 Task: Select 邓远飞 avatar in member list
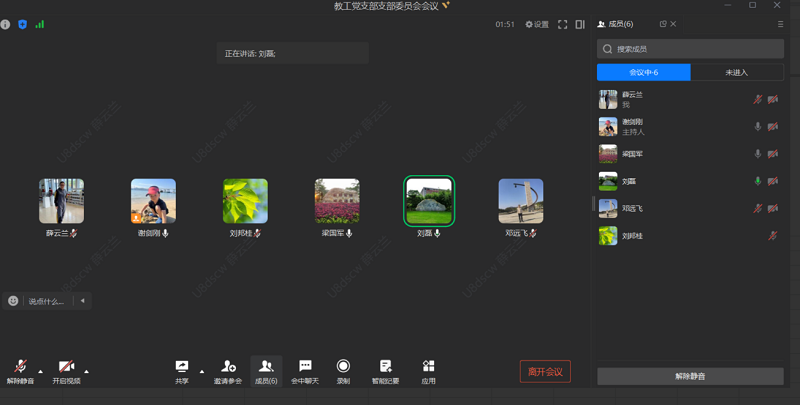pyautogui.click(x=608, y=208)
